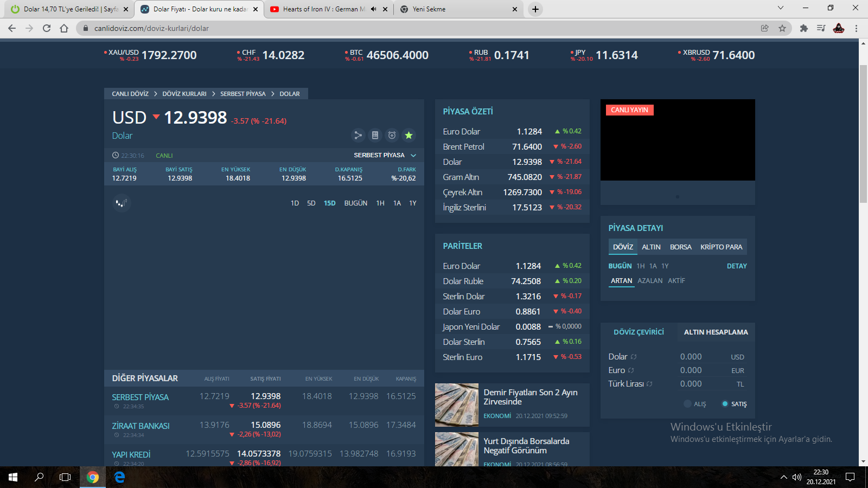Click the swap icon beside Dolar in the converter
This screenshot has height=488, width=868.
(x=634, y=357)
